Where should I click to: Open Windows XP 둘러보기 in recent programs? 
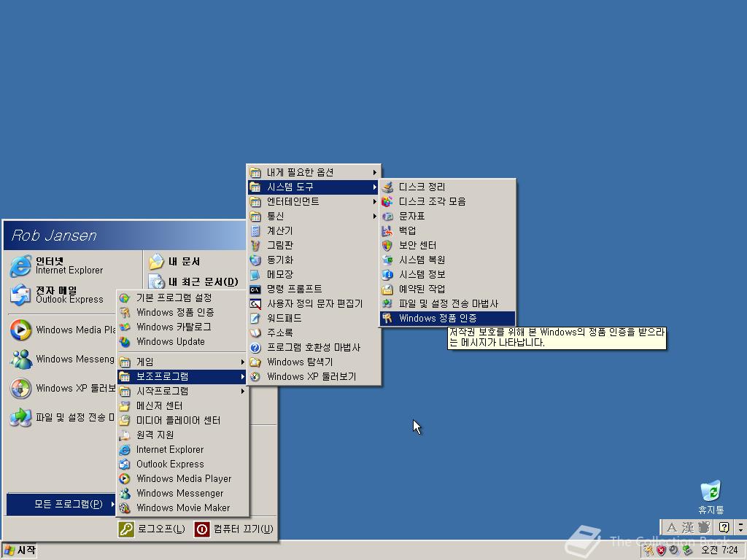point(62,389)
